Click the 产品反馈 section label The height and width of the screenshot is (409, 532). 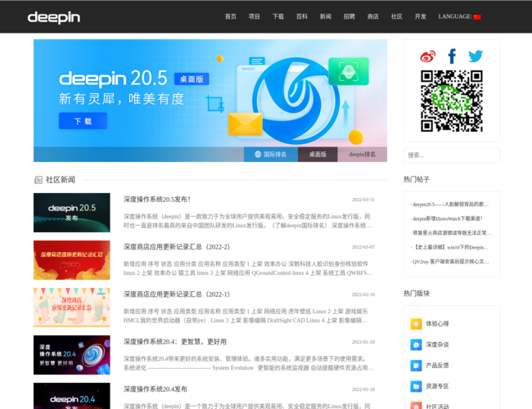437,366
